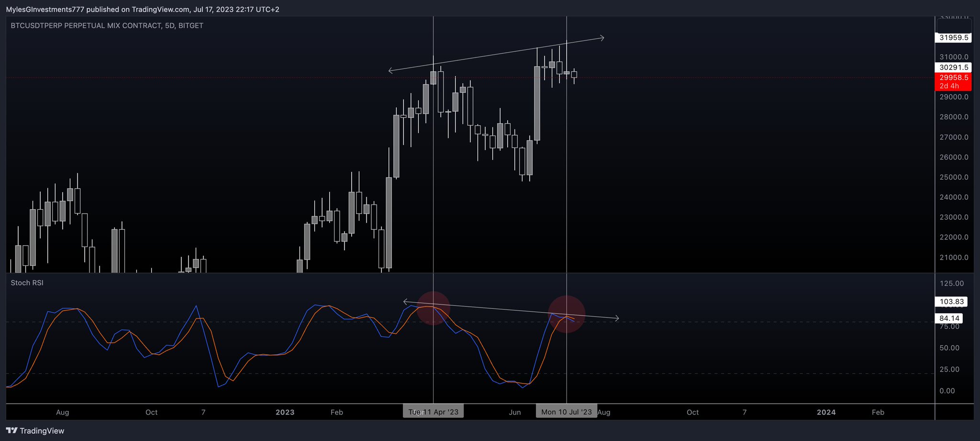Click the 30291.5 price label
980x441 pixels.
[x=953, y=68]
